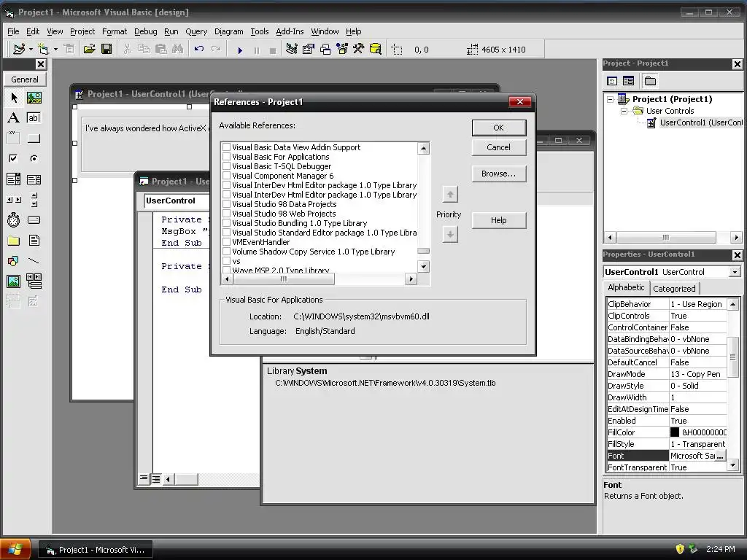Select the Timer control tool
Image resolution: width=747 pixels, height=560 pixels.
[14, 220]
